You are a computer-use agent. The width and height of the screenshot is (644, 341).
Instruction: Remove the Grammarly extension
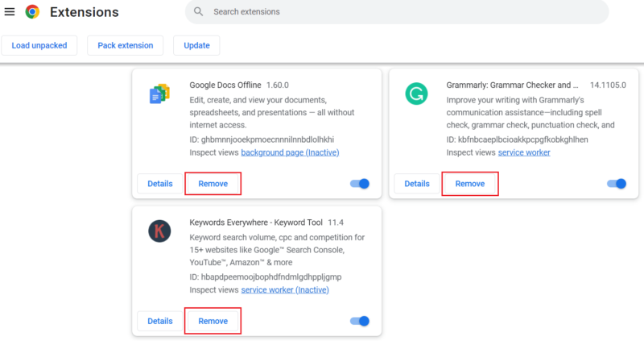coord(470,184)
